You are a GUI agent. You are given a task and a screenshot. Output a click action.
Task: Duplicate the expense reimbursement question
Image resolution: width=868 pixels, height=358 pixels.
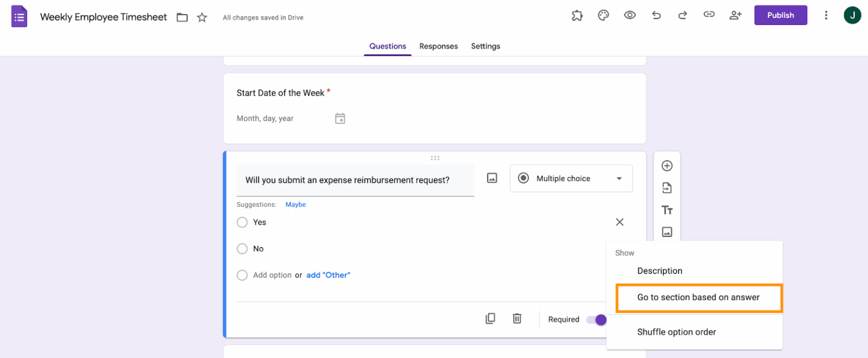(490, 318)
